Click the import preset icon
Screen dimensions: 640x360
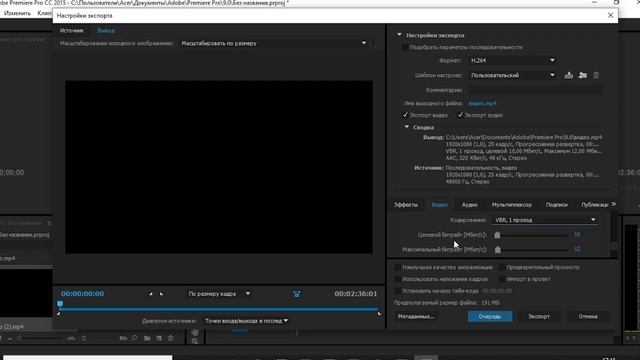[x=583, y=76]
